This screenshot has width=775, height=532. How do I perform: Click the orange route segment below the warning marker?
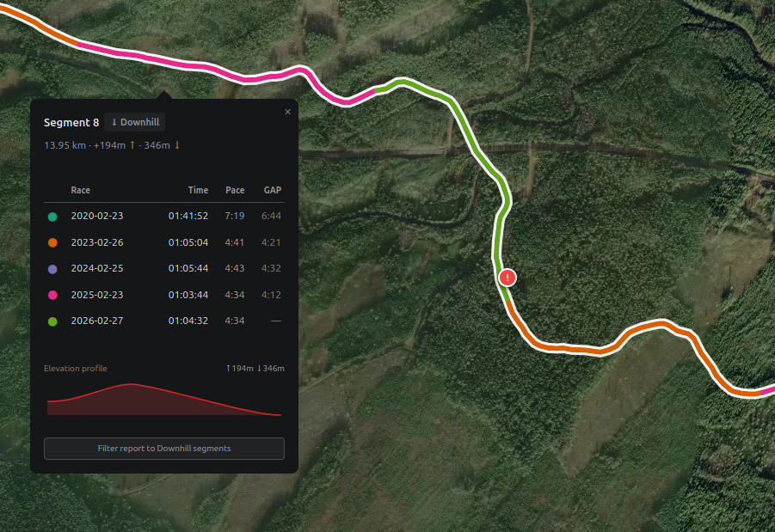click(x=568, y=348)
